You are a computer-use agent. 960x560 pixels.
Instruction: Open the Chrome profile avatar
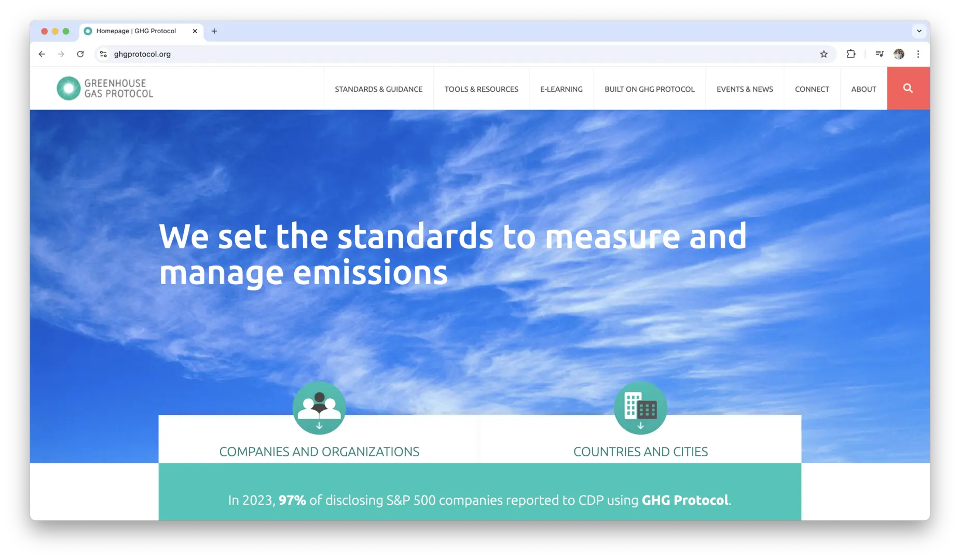(x=899, y=54)
